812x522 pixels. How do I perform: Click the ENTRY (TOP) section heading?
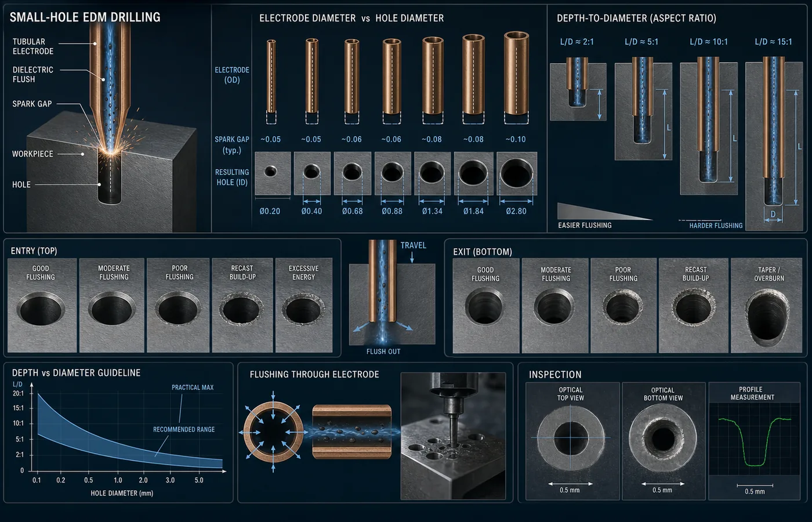coord(34,251)
